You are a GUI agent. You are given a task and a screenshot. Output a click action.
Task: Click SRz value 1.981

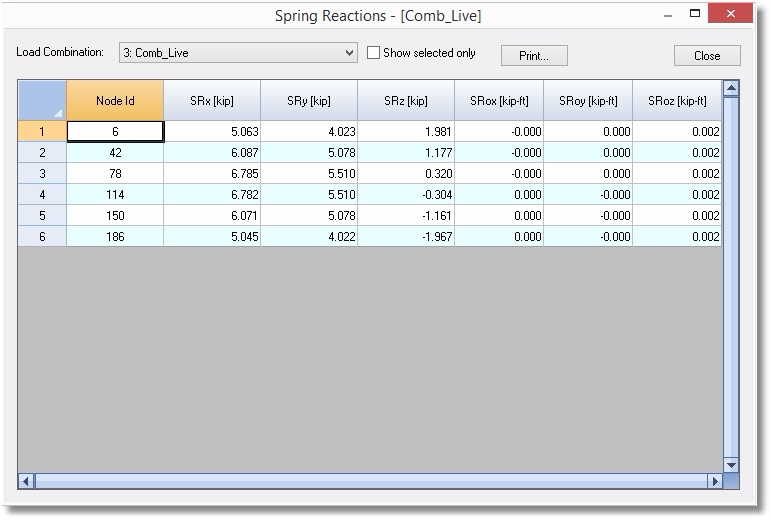point(406,131)
